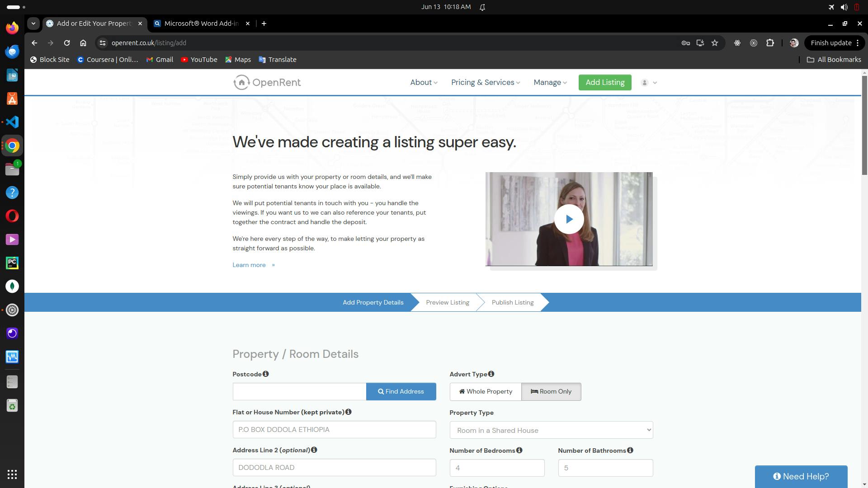Click the Number of Bedrooms info icon
This screenshot has width=868, height=488.
(x=519, y=450)
